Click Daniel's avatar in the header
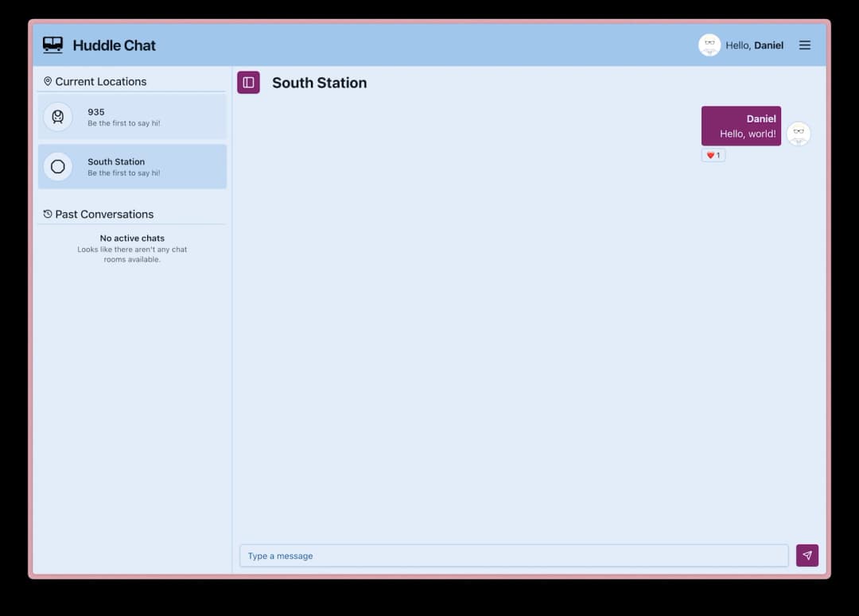This screenshot has width=859, height=616. [x=709, y=45]
